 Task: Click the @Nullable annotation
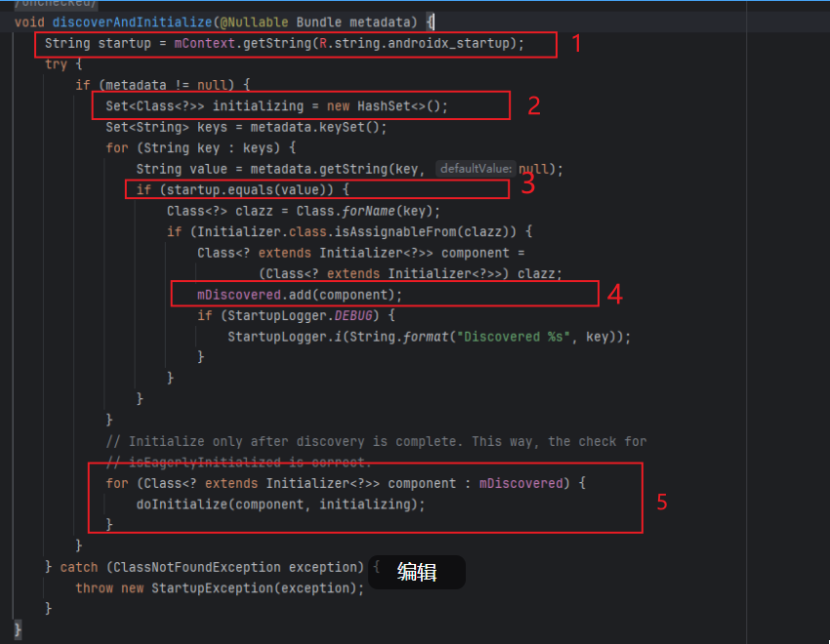254,22
